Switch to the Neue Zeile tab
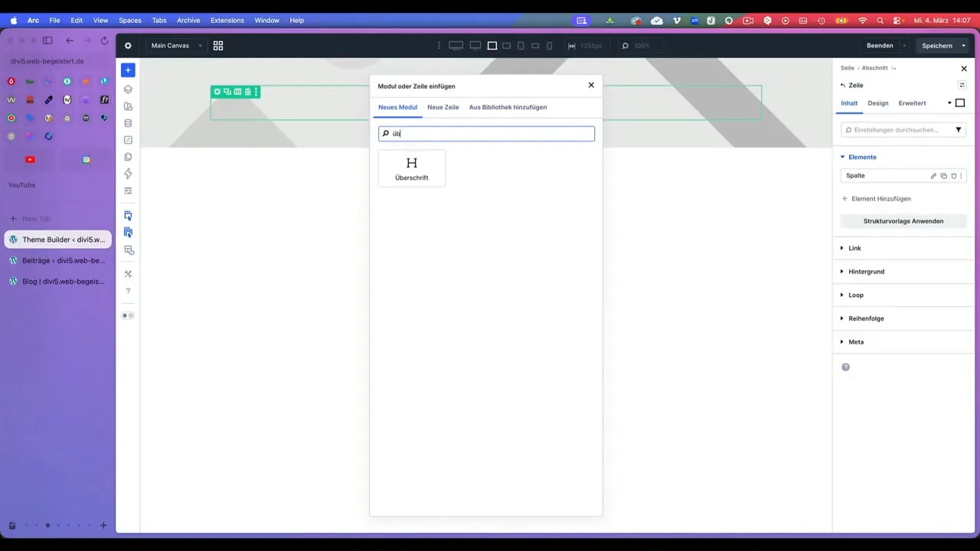Viewport: 980px width, 551px height. [443, 107]
